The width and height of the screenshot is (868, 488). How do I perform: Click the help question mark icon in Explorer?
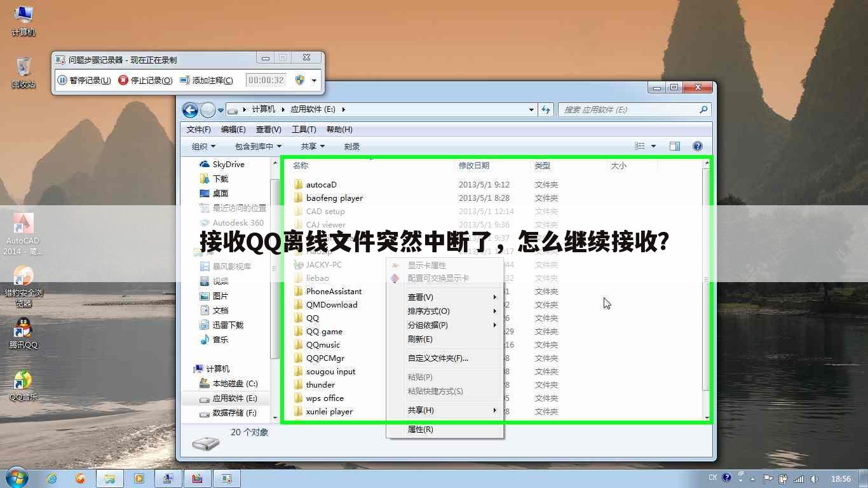coord(698,146)
